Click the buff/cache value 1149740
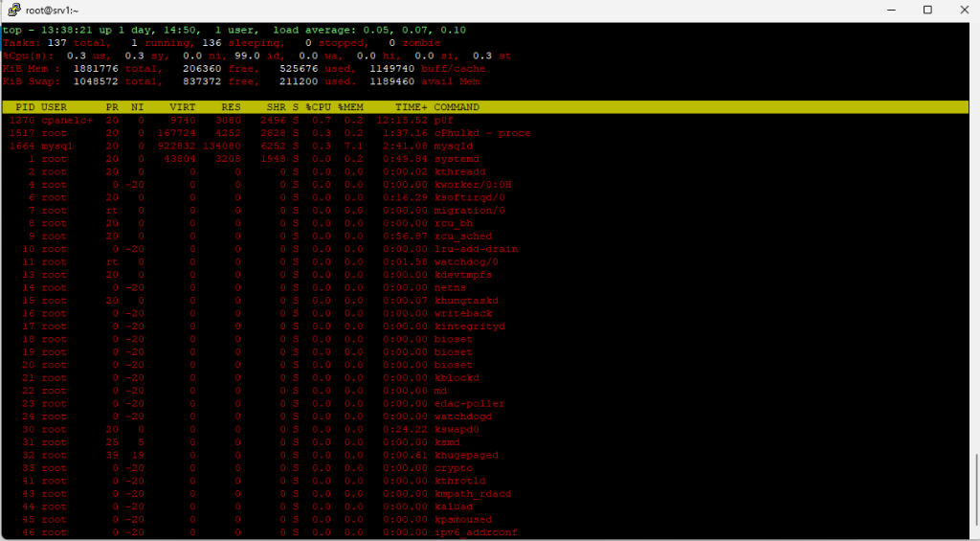The image size is (980, 541). tap(391, 69)
